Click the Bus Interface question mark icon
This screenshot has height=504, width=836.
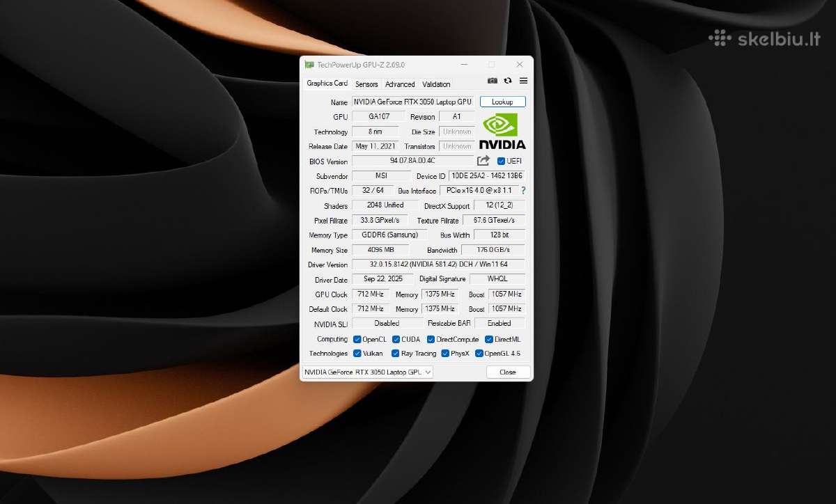tap(523, 191)
